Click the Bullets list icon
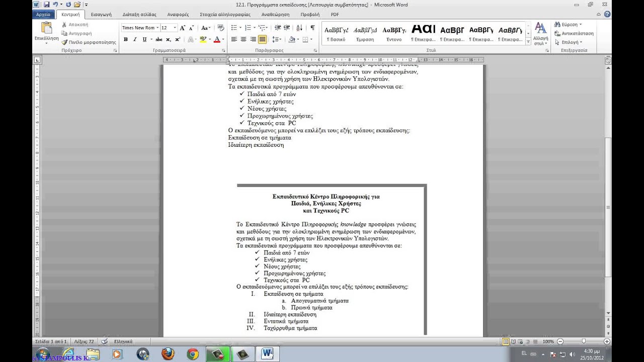The height and width of the screenshot is (362, 644). [x=234, y=28]
